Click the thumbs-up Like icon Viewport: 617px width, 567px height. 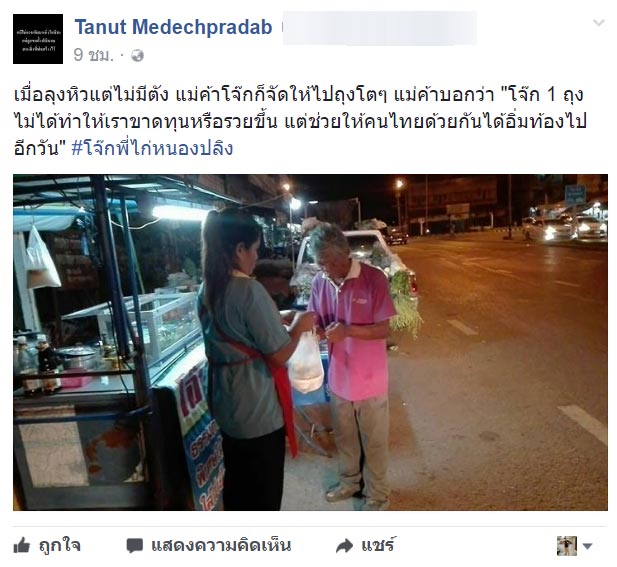(x=22, y=546)
